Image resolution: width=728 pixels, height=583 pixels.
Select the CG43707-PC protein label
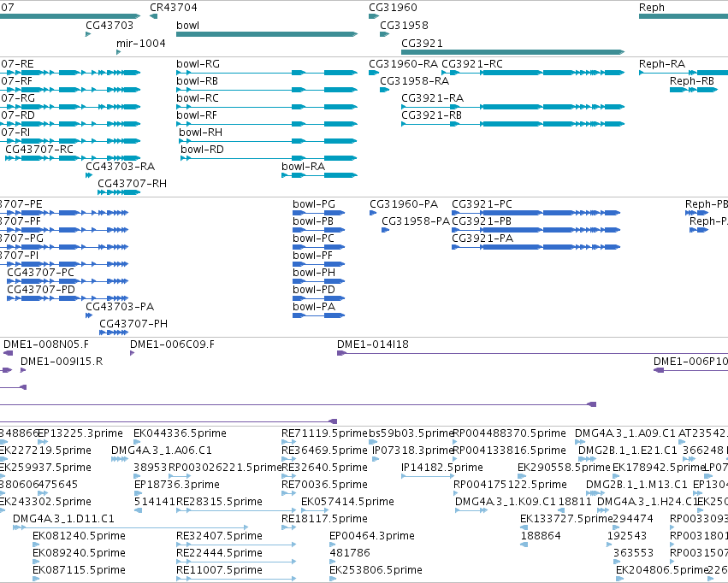point(40,273)
